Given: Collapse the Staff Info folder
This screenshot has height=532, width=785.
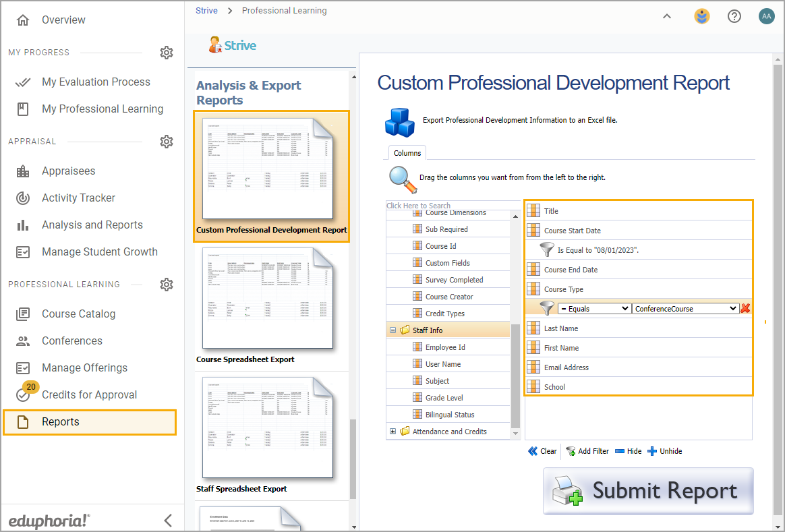Looking at the screenshot, I should click(393, 330).
